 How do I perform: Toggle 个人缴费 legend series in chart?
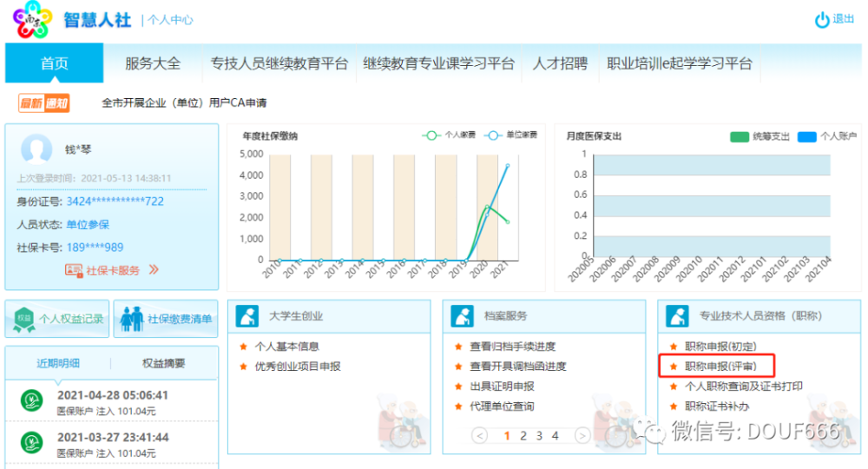coord(449,135)
